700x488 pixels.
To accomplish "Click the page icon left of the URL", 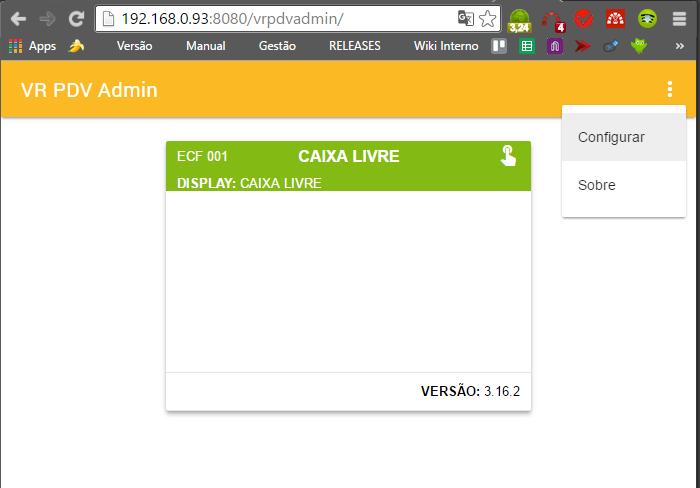I will [108, 19].
